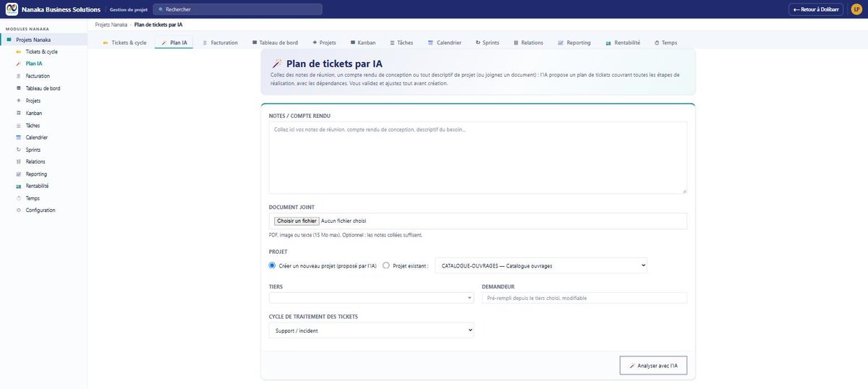Switch to the Tâches tab
This screenshot has height=389, width=868.
(401, 43)
